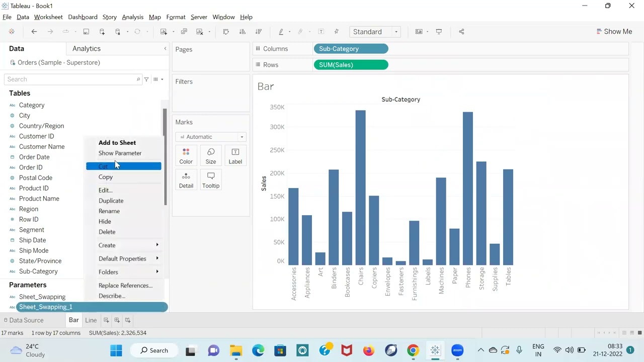This screenshot has height=362, width=644.
Task: Choose Show Parameter in context menu
Action: (120, 153)
